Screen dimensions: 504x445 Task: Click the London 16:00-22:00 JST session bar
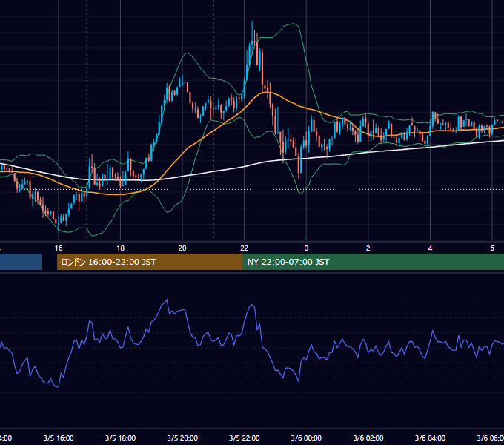pos(150,262)
